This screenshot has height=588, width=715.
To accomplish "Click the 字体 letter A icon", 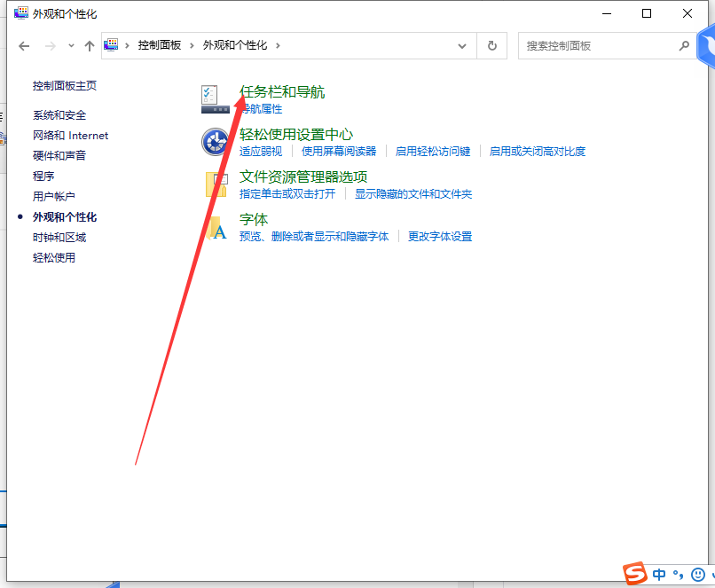I will point(216,228).
